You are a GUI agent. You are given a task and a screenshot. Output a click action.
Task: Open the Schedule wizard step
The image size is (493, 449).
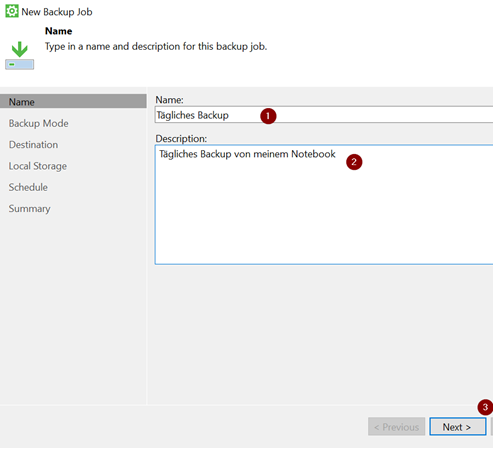coord(28,187)
